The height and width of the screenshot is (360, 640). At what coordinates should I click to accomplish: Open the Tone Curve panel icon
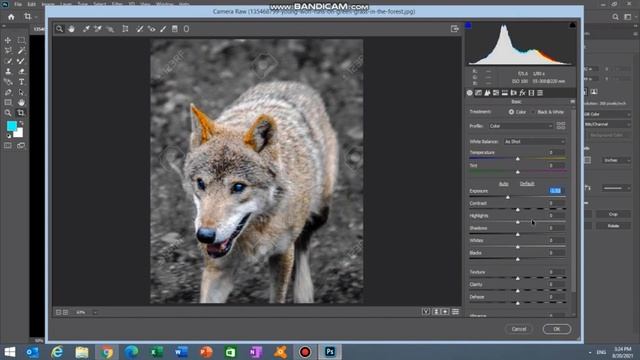[478, 93]
